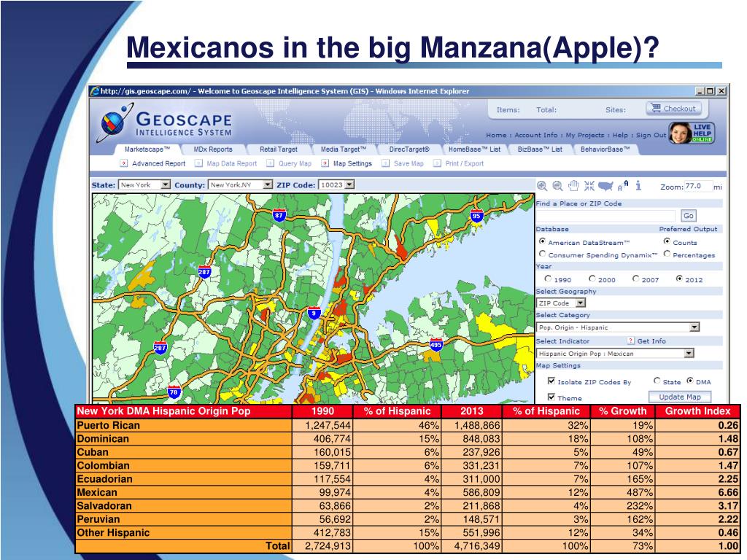The width and height of the screenshot is (747, 560).
Task: Select year 2000
Action: 592,279
